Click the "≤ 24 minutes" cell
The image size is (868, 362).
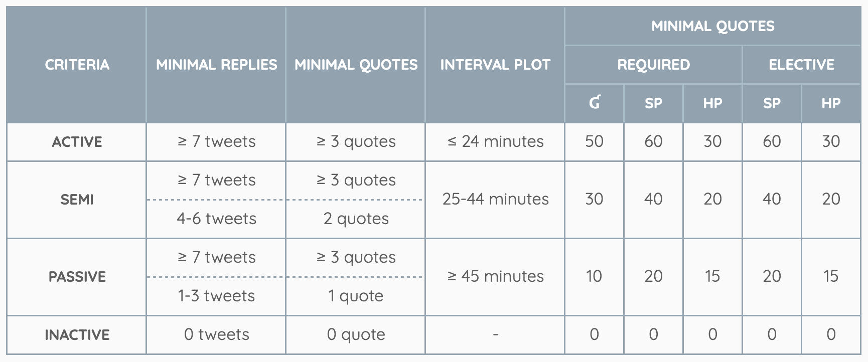(x=495, y=142)
